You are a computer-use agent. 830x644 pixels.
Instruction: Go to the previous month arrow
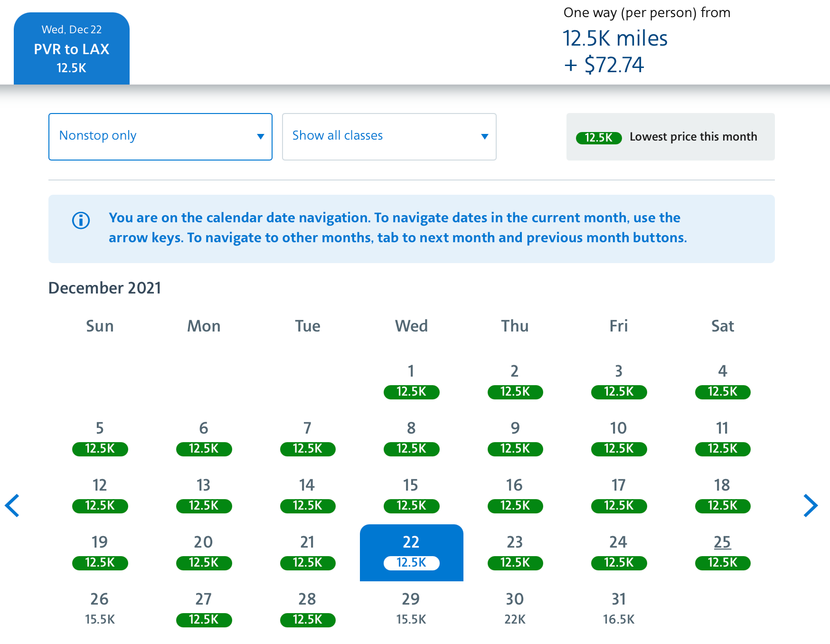click(12, 505)
